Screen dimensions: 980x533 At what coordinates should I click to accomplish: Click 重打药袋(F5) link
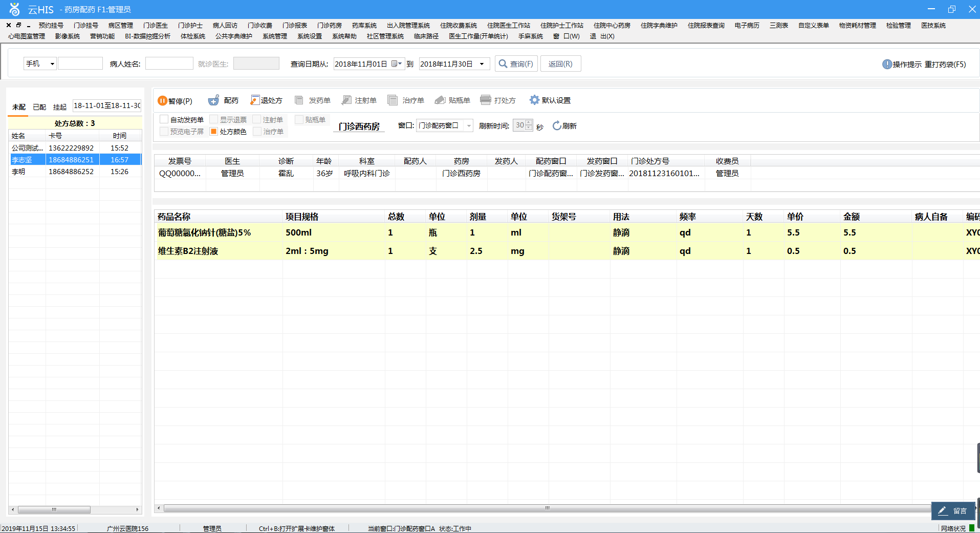click(945, 64)
